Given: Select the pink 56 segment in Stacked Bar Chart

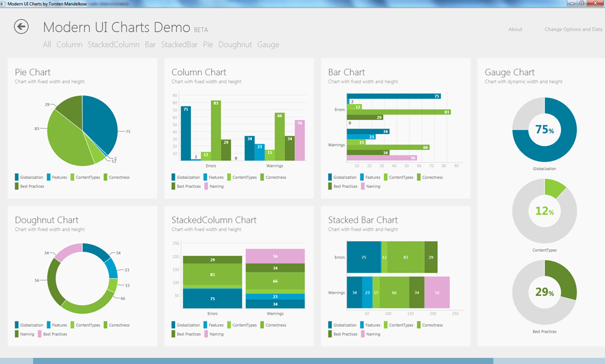Looking at the screenshot, I should [x=437, y=292].
